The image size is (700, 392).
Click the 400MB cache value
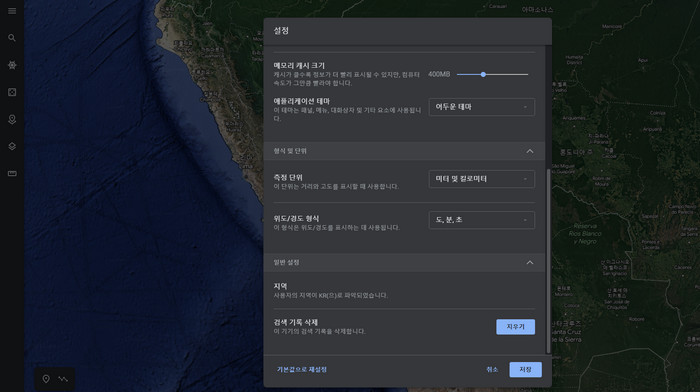[439, 74]
